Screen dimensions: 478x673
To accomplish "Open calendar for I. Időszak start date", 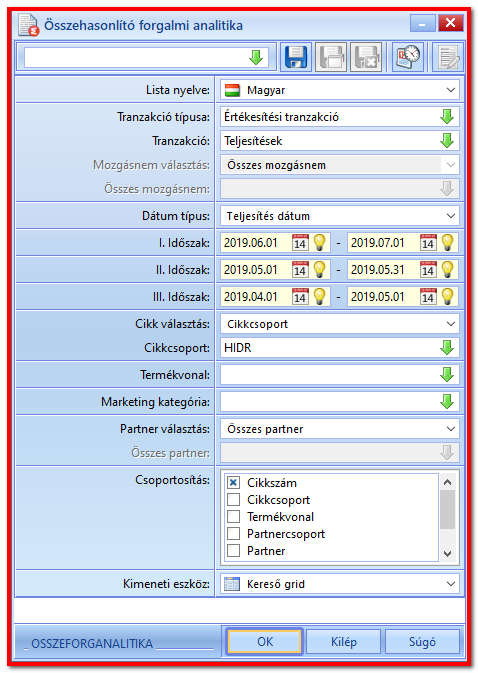I will (300, 243).
